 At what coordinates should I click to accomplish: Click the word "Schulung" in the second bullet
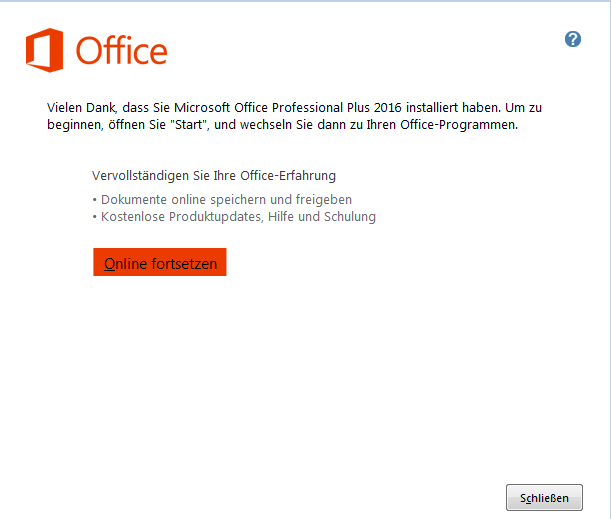coord(350,216)
